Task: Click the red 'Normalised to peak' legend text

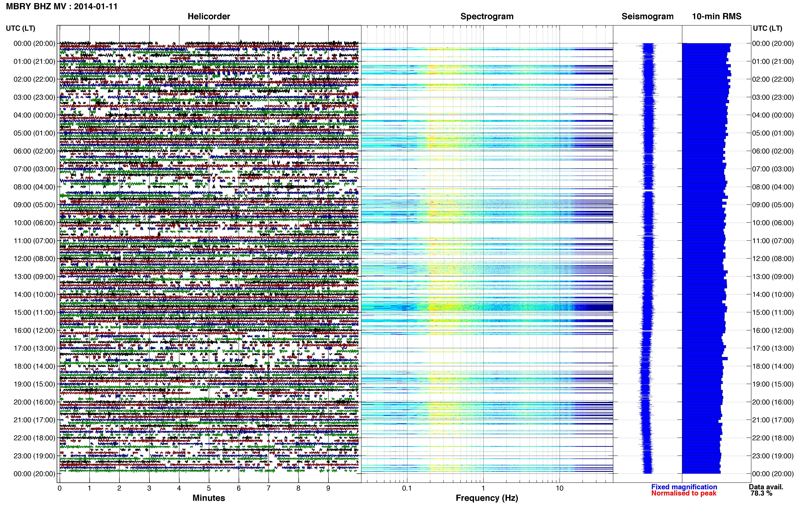Action: [x=684, y=493]
